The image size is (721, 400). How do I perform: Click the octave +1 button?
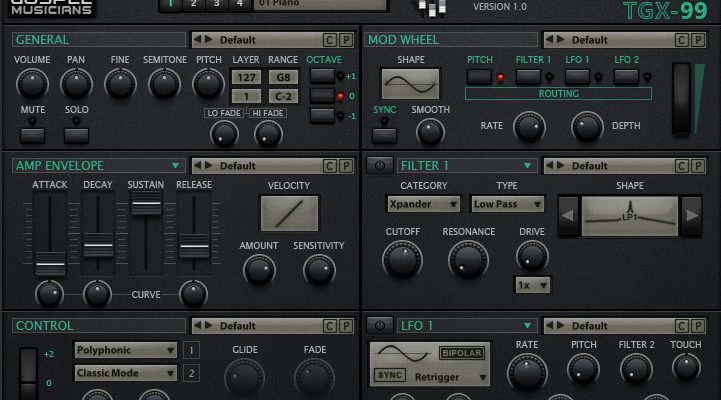click(x=322, y=77)
